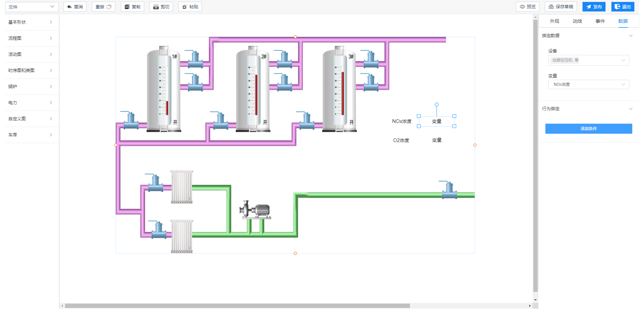Select the pump motor icon on canvas
The image size is (644, 314).
[x=255, y=210]
